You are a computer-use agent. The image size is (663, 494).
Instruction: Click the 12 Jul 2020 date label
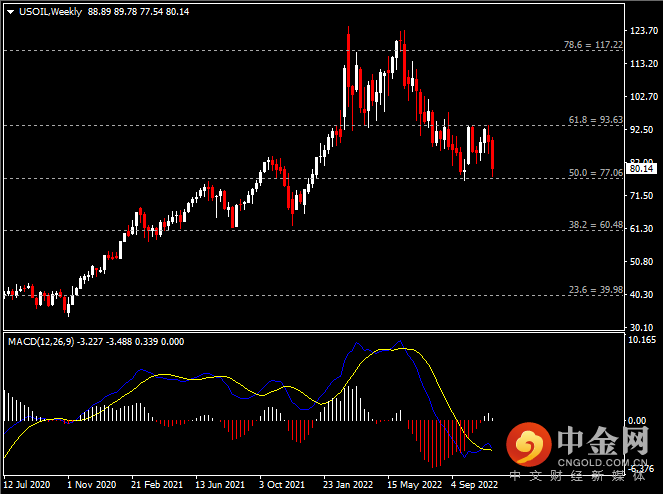(26, 483)
